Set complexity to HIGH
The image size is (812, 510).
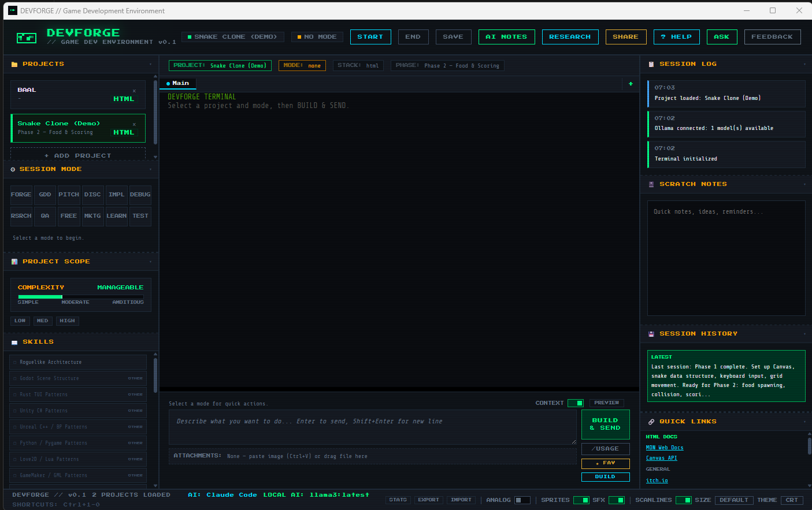click(x=68, y=321)
